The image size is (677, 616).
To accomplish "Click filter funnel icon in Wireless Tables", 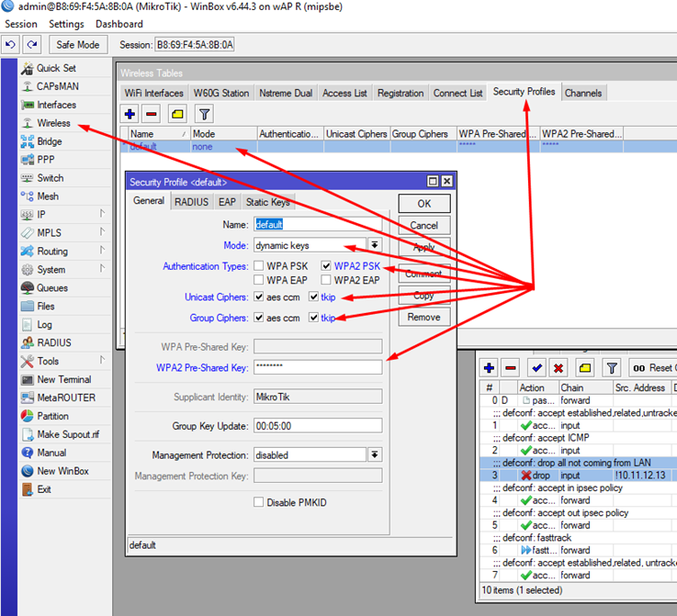I will coord(204,115).
